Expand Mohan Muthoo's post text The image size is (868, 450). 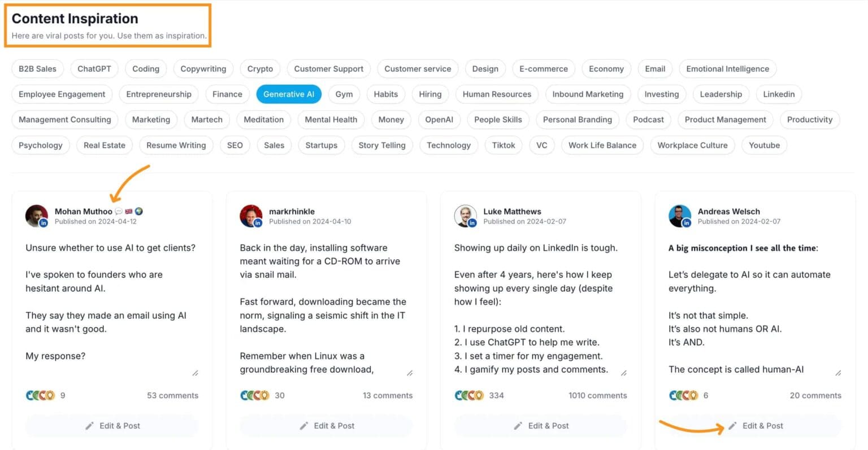click(x=195, y=373)
